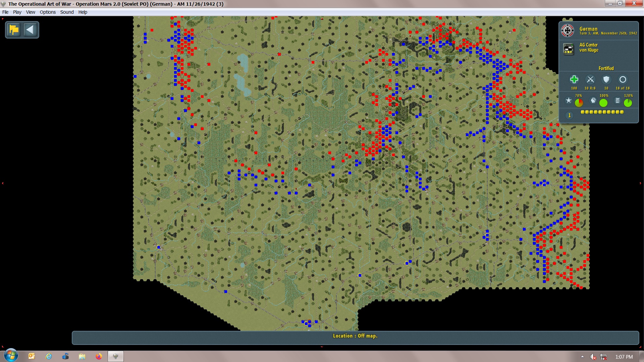The height and width of the screenshot is (362, 644).
Task: Open the File menu
Action: tap(5, 12)
